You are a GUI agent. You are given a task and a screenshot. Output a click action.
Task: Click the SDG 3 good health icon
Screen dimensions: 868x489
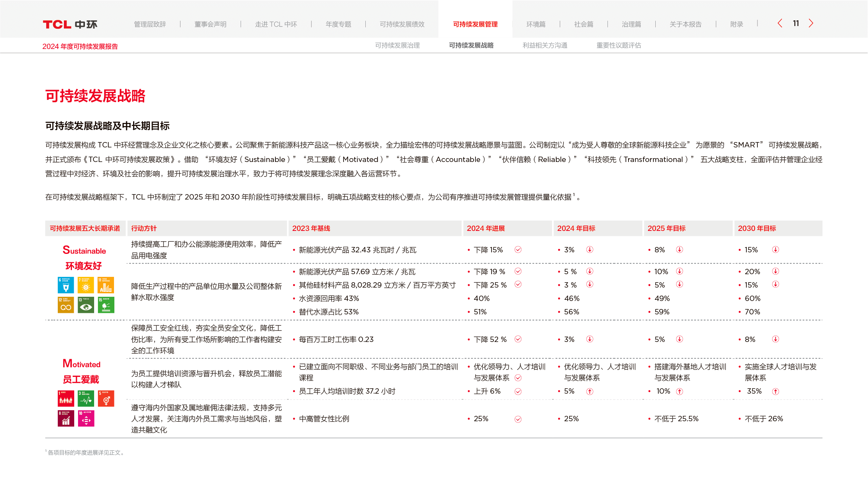click(x=86, y=398)
